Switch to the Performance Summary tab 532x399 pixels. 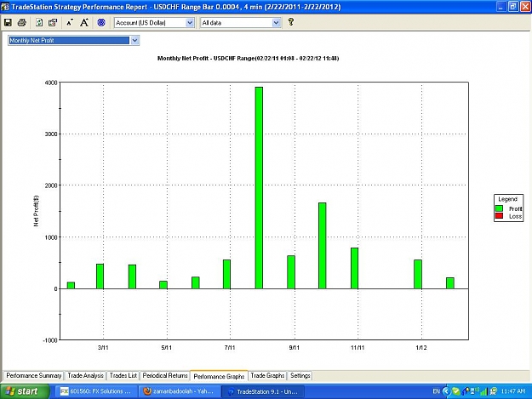coord(33,376)
